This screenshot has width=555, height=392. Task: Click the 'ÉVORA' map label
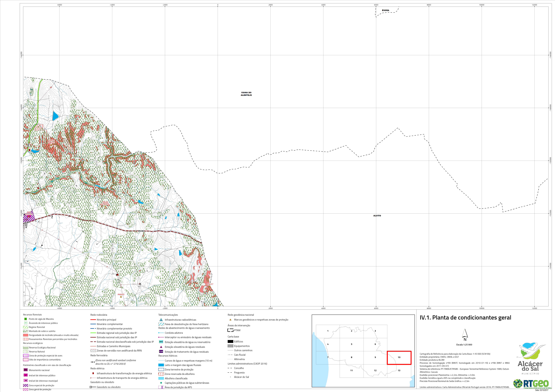click(x=386, y=10)
